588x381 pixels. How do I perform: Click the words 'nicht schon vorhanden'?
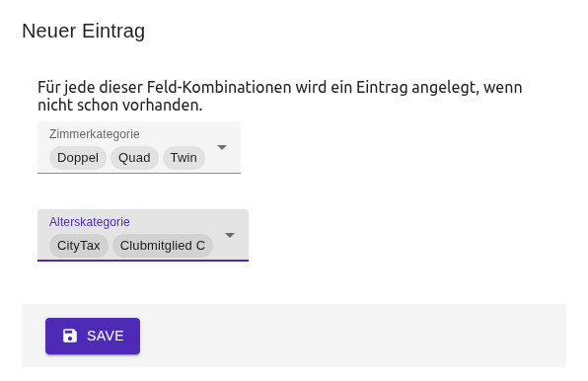pyautogui.click(x=120, y=105)
